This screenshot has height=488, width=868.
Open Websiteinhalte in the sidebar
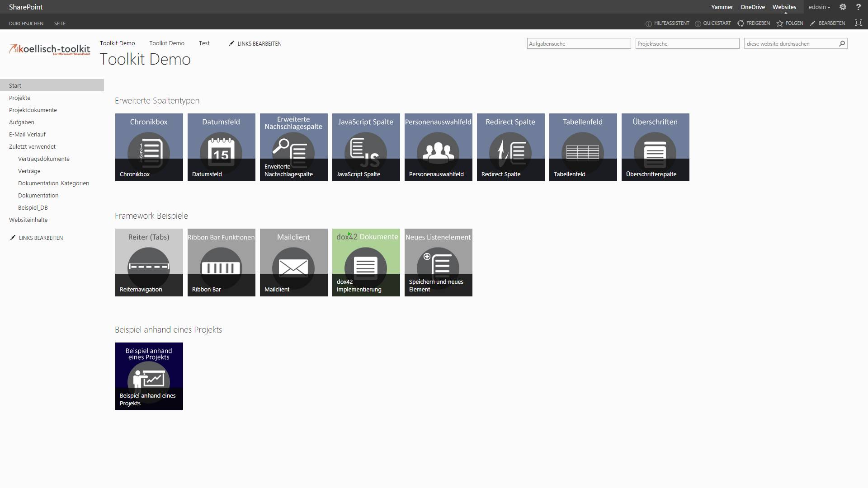[x=28, y=220]
